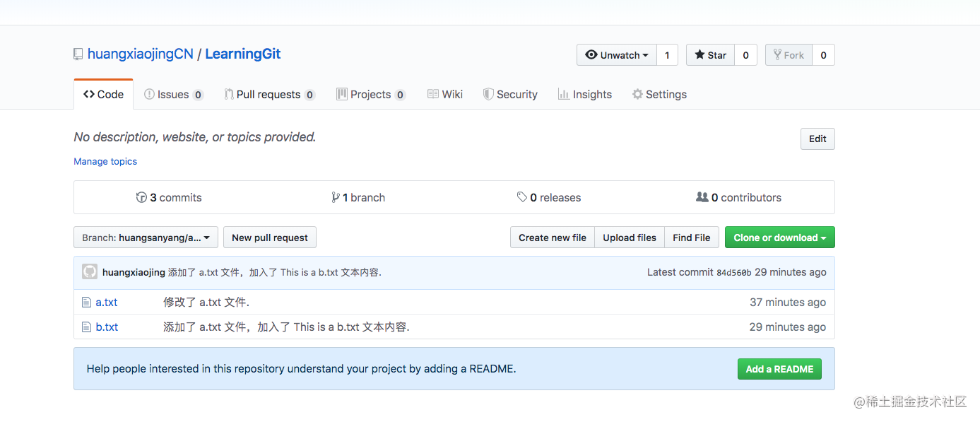This screenshot has width=980, height=422.
Task: Open the latest commit message link
Action: click(x=275, y=272)
